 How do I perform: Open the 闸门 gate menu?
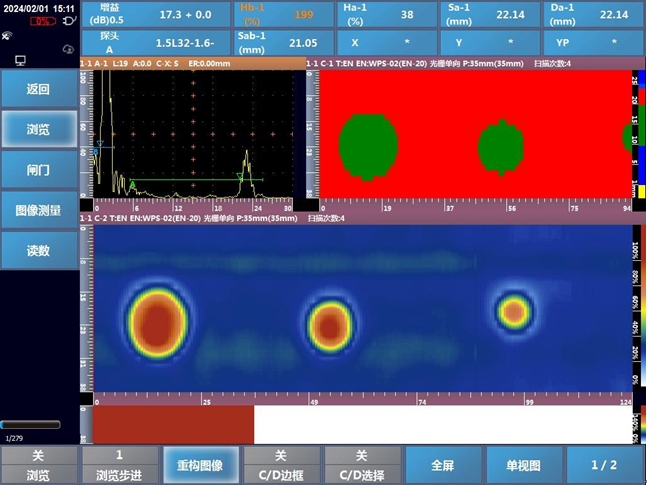coord(38,170)
